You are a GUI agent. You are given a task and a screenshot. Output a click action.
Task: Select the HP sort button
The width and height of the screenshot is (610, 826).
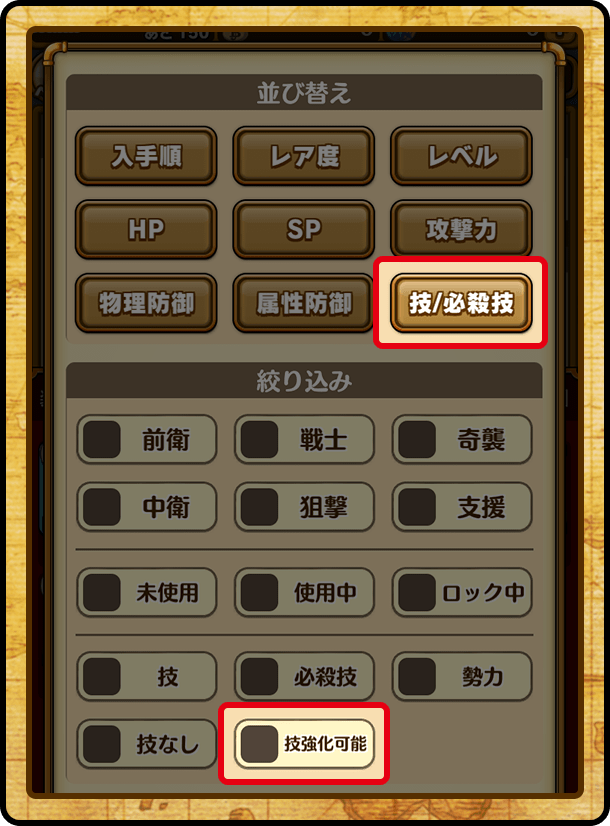[146, 229]
